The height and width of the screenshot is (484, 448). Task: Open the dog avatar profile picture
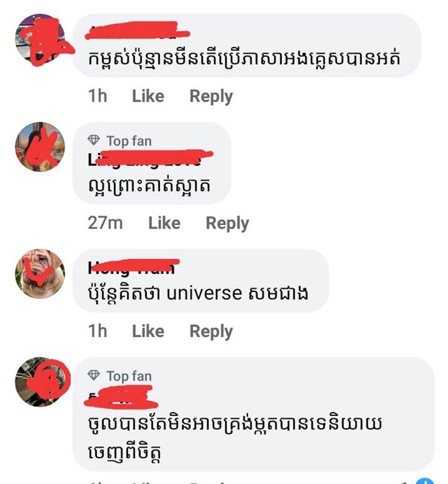tap(40, 274)
